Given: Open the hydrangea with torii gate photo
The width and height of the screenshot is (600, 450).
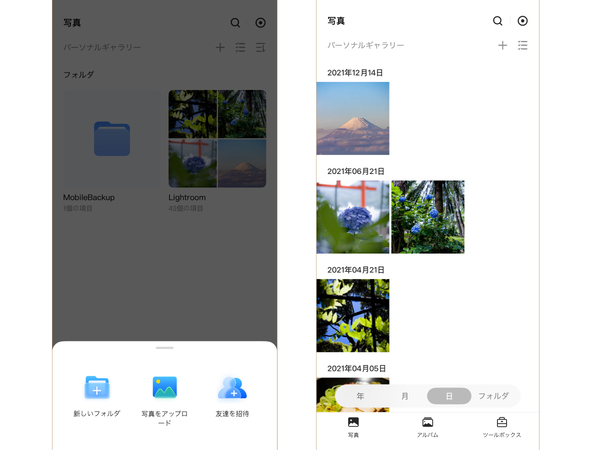Looking at the screenshot, I should (x=353, y=217).
